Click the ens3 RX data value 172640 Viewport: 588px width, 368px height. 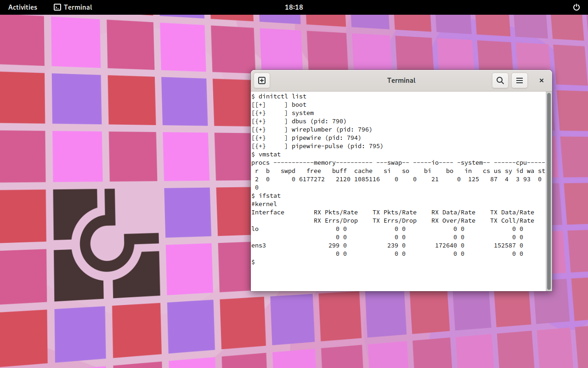[x=446, y=246]
